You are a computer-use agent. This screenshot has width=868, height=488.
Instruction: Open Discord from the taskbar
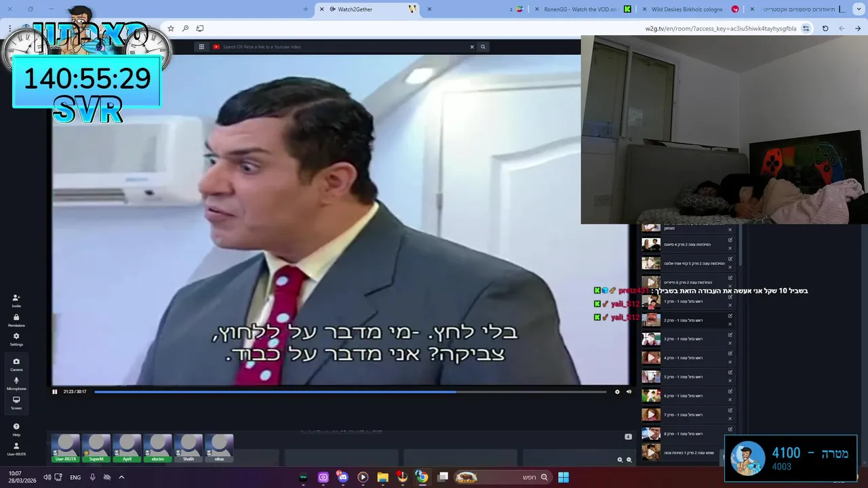click(342, 477)
